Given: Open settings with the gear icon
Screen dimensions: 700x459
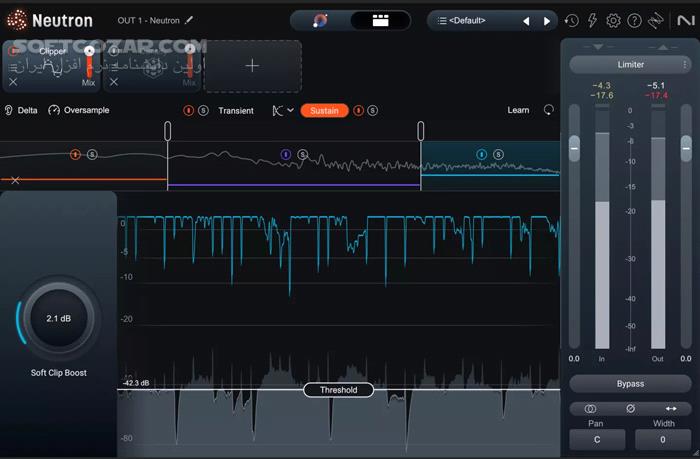Looking at the screenshot, I should click(613, 21).
